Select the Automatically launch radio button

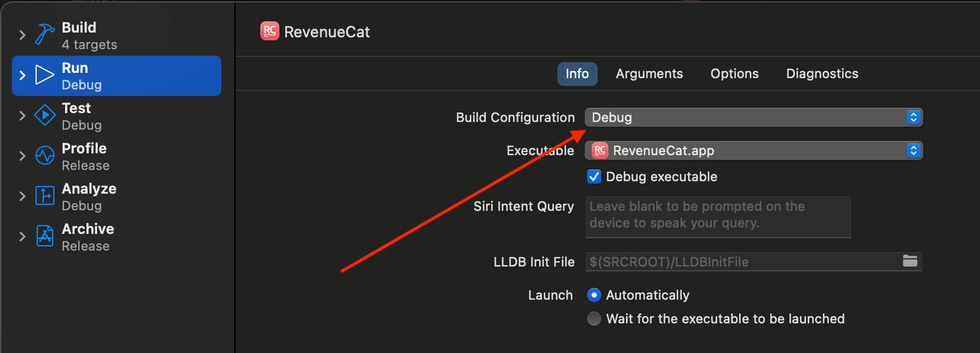click(594, 295)
